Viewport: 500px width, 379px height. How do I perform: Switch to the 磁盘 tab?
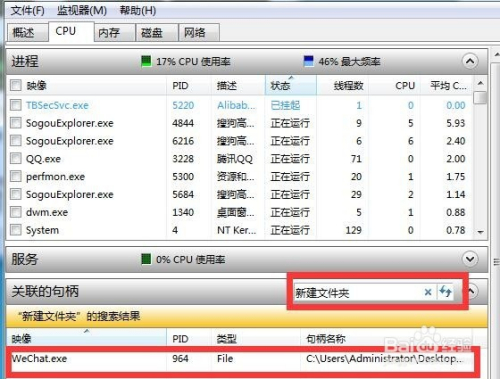point(157,32)
